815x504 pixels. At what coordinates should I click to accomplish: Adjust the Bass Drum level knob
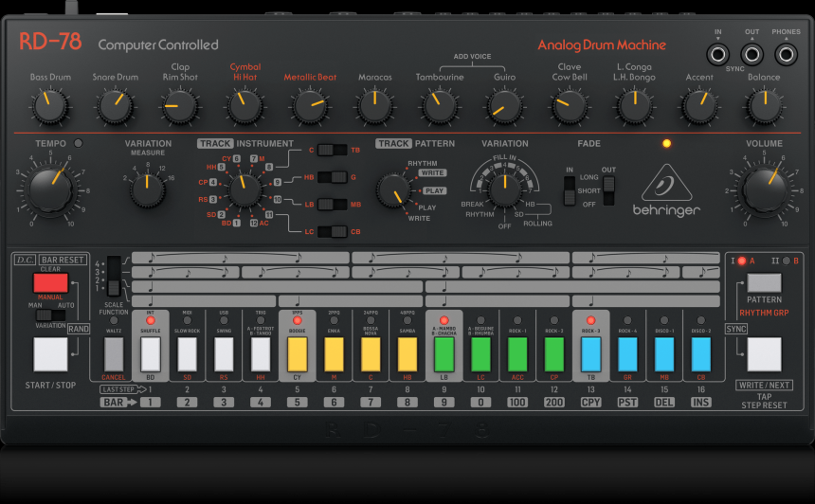pyautogui.click(x=50, y=106)
